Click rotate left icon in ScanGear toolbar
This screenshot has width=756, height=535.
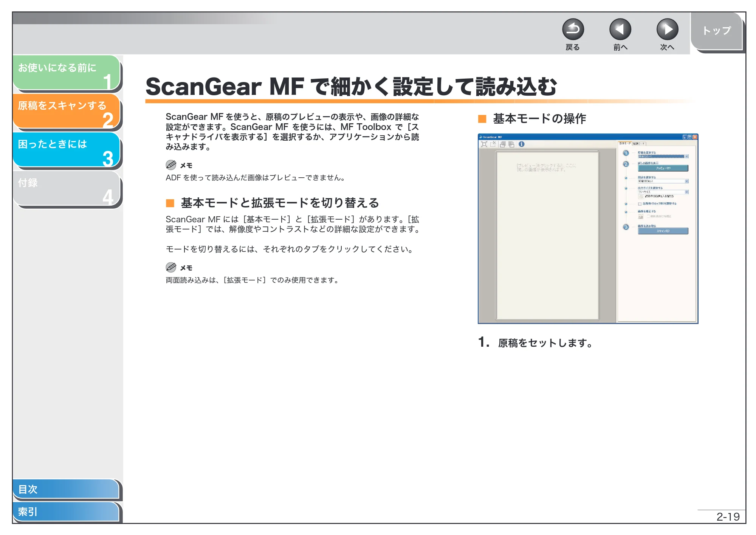pos(503,144)
